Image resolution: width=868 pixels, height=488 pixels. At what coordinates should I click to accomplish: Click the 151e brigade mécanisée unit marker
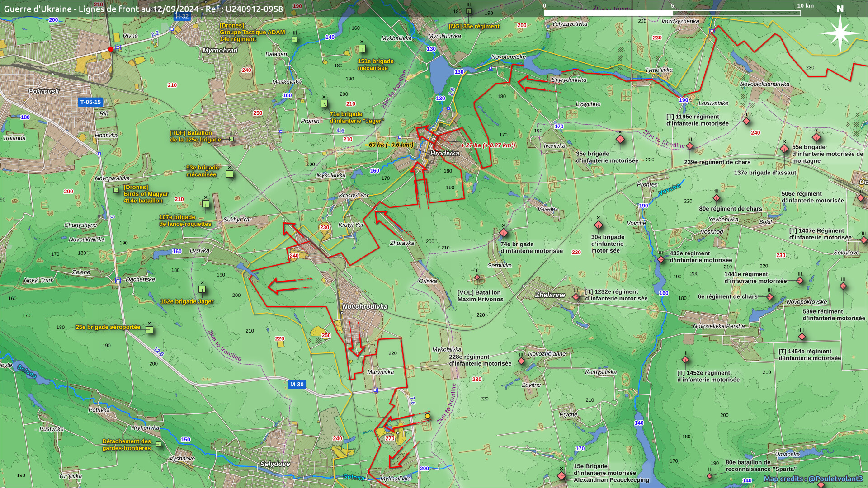362,48
